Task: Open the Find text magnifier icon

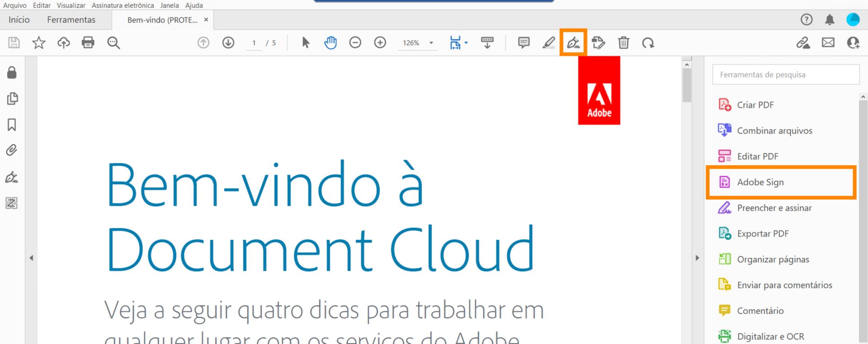Action: (113, 43)
